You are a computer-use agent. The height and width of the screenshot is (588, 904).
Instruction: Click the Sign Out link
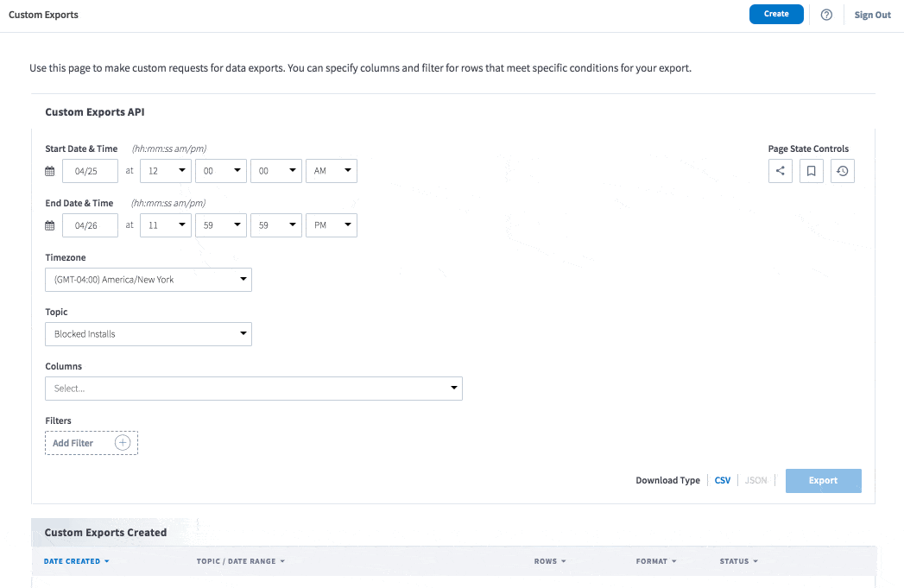[x=872, y=15]
